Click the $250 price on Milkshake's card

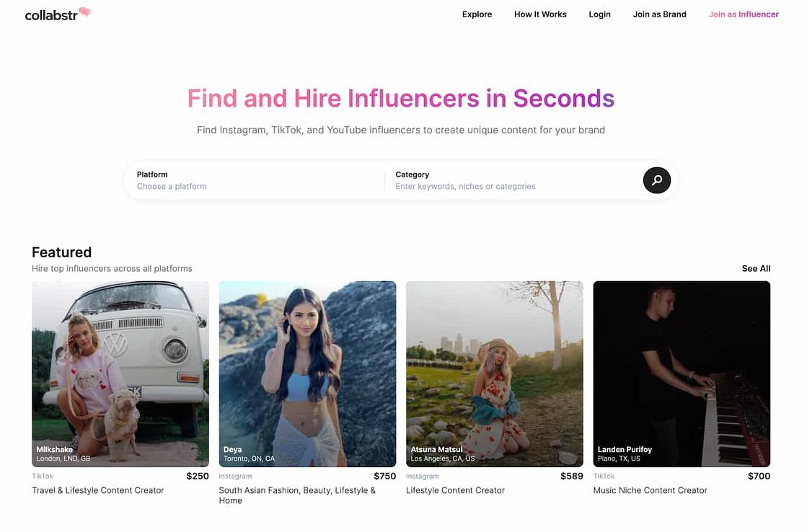[x=198, y=476]
